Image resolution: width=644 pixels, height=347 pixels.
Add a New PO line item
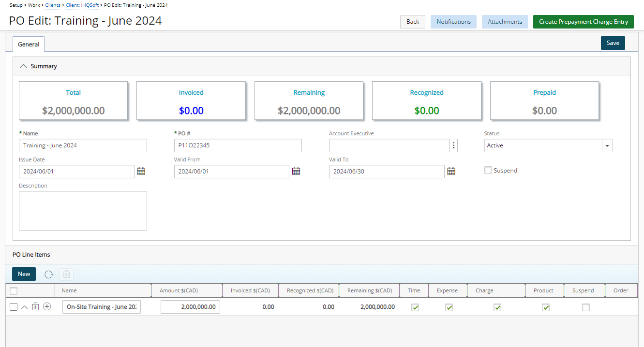tap(24, 274)
